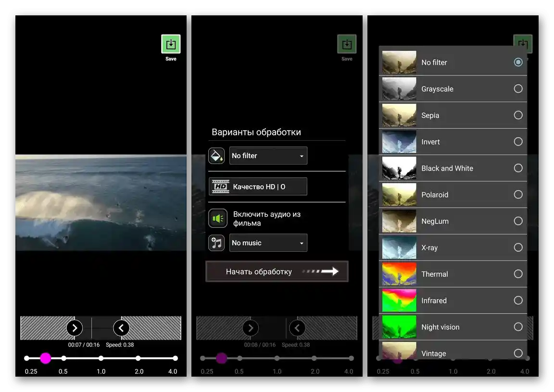Click left-arrow trim handle in middle screen

[x=297, y=328]
